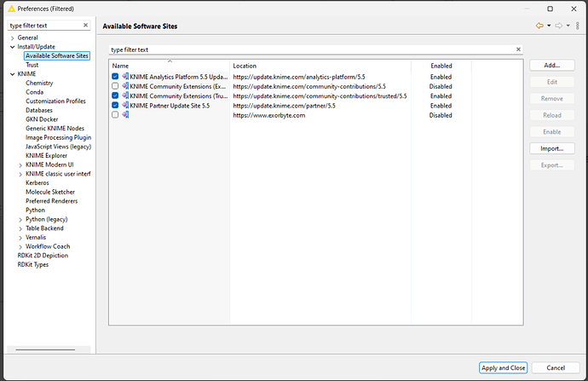Expand the Python (legacy) node
588x381 pixels.
[x=20, y=219]
